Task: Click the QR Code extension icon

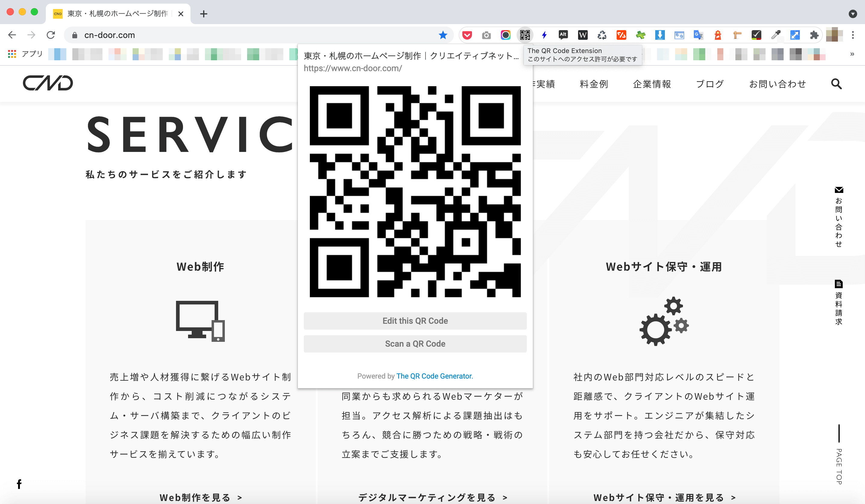Action: click(x=524, y=35)
